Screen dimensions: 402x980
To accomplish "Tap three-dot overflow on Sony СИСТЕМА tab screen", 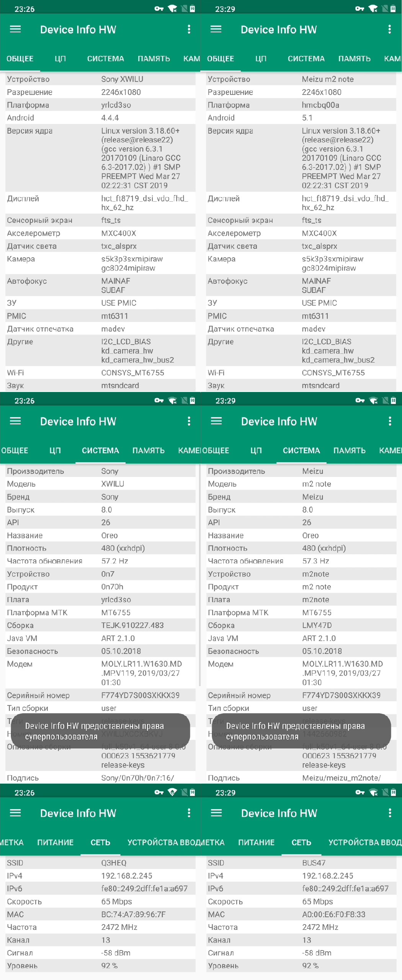I will (189, 421).
